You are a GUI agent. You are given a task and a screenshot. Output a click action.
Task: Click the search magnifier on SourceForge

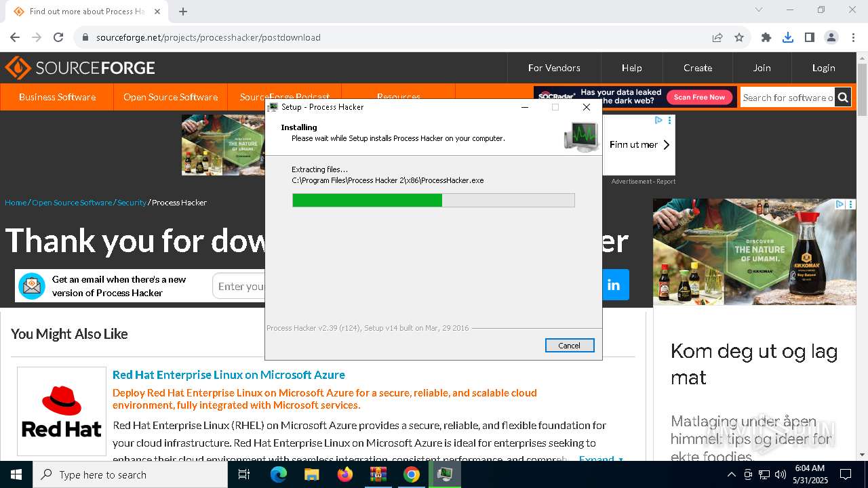point(843,98)
